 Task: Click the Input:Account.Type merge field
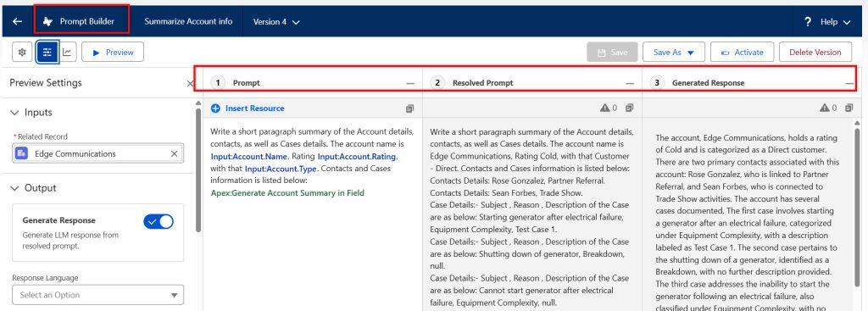(281, 169)
